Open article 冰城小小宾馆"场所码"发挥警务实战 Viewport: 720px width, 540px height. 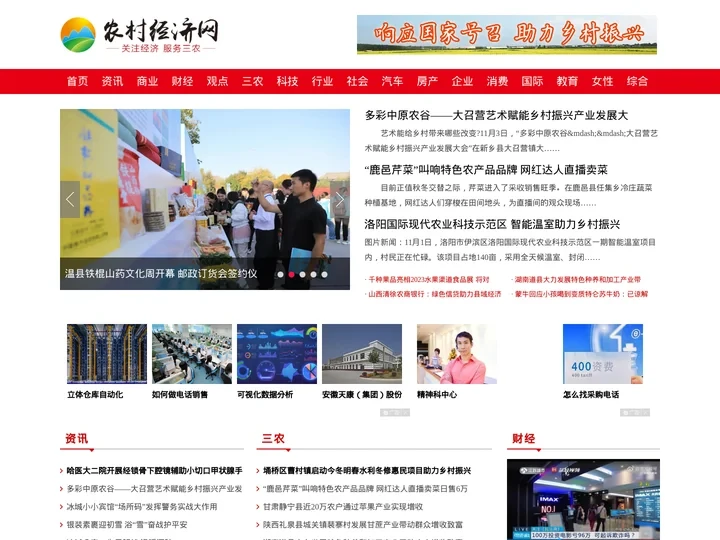142,506
